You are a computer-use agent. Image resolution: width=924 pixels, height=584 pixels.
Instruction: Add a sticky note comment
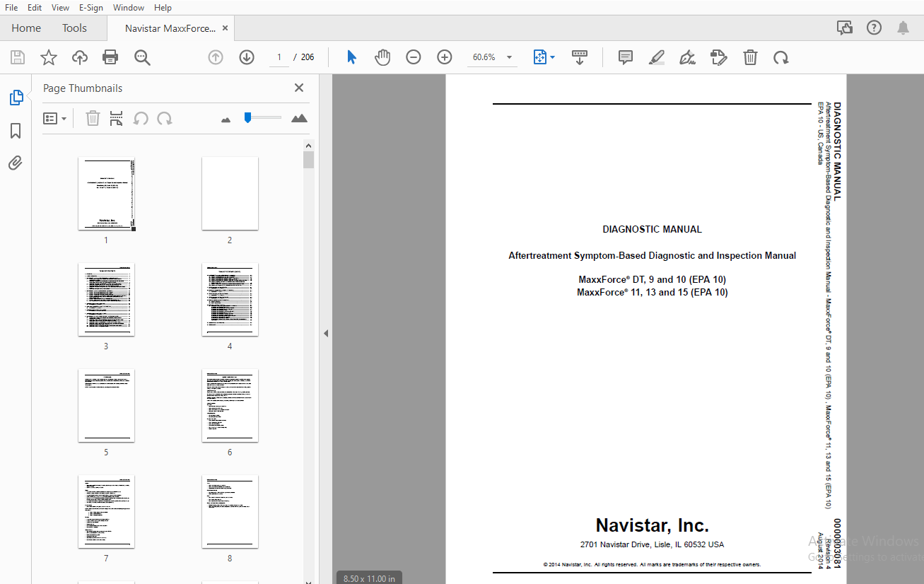(x=626, y=57)
